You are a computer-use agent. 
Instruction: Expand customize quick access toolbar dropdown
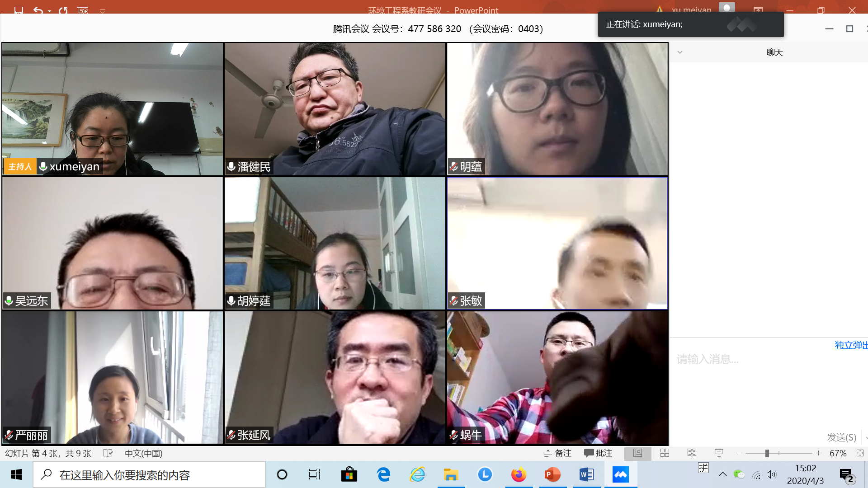102,11
